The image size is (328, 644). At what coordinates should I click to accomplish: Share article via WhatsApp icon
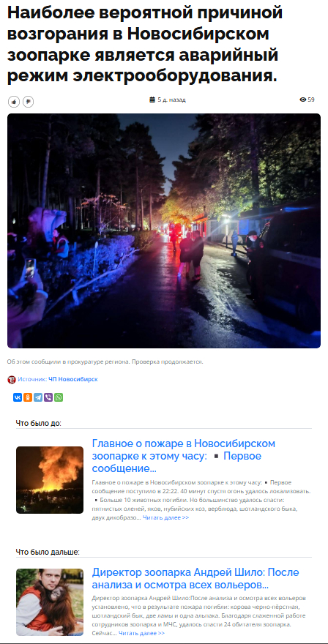[x=59, y=397]
